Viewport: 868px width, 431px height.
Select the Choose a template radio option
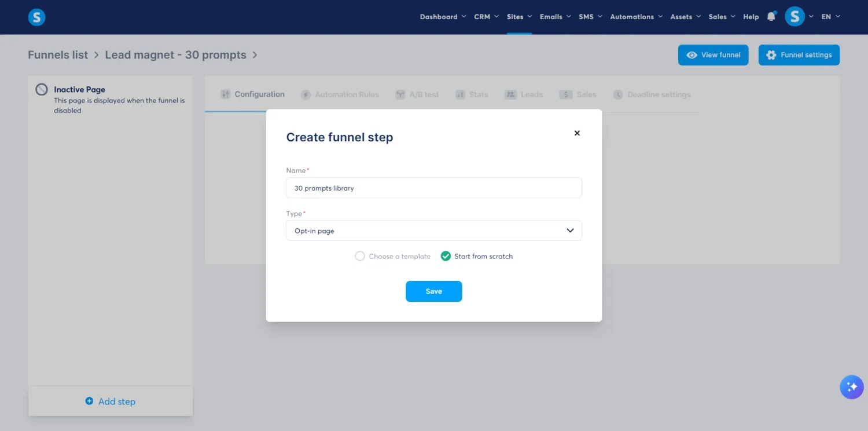pyautogui.click(x=360, y=256)
